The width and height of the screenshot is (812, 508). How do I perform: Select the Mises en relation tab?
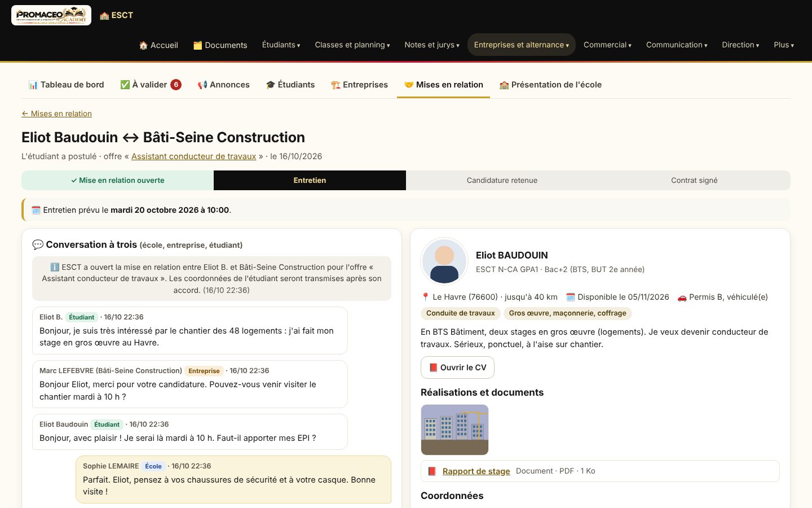click(x=443, y=85)
